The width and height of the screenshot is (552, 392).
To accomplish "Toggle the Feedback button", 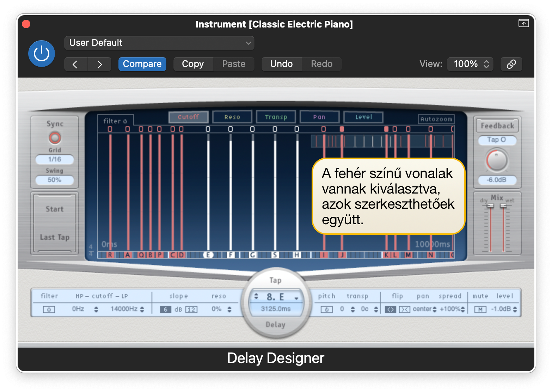I will coord(497,126).
